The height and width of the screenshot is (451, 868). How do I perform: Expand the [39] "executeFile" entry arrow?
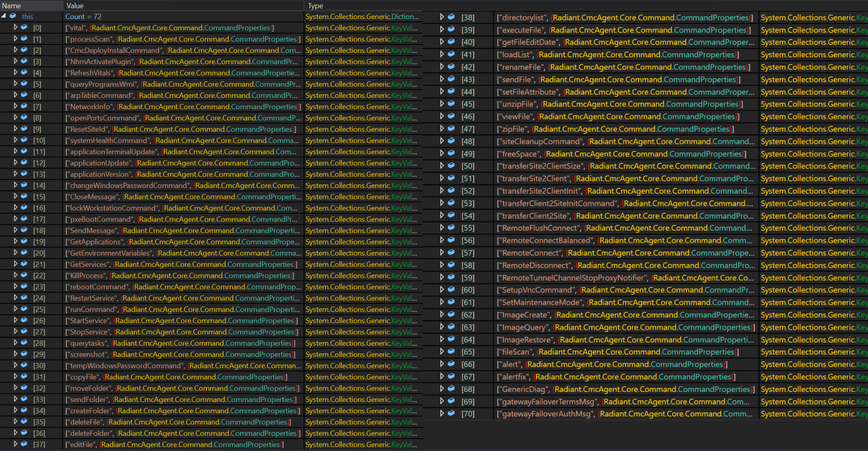(x=442, y=30)
